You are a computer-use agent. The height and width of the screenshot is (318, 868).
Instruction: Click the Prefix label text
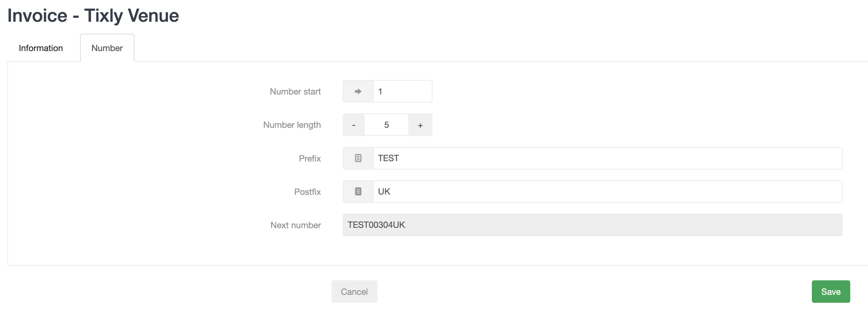click(310, 159)
